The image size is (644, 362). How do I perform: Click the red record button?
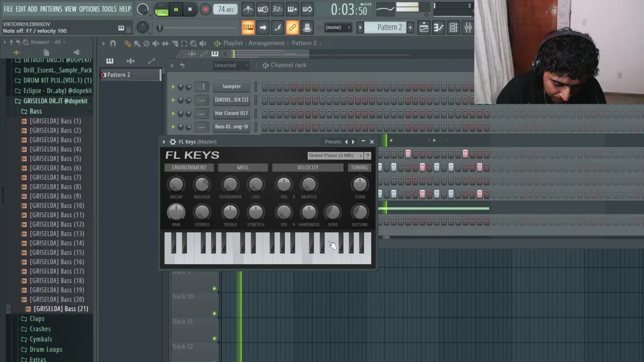click(x=205, y=9)
